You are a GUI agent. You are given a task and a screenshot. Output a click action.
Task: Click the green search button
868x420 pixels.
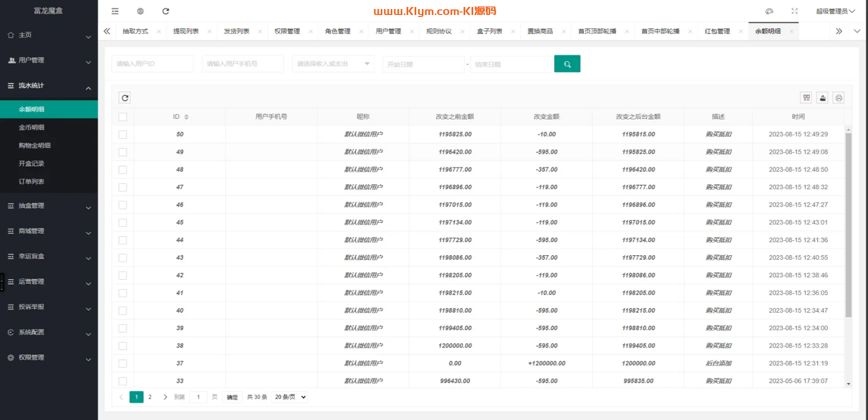(567, 64)
